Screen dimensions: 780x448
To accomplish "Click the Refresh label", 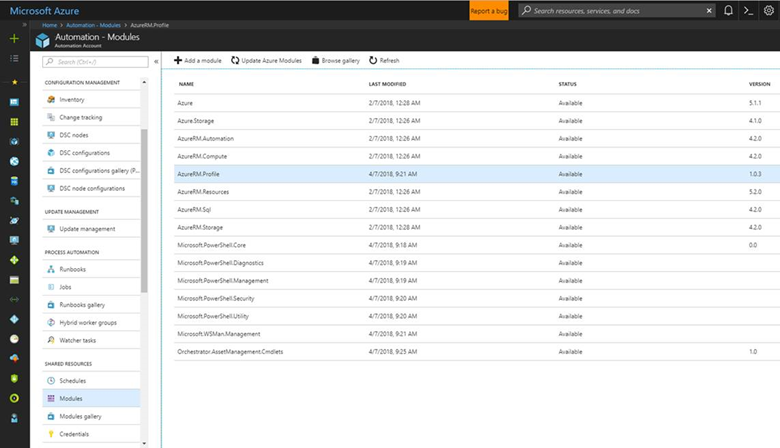I will 389,61.
